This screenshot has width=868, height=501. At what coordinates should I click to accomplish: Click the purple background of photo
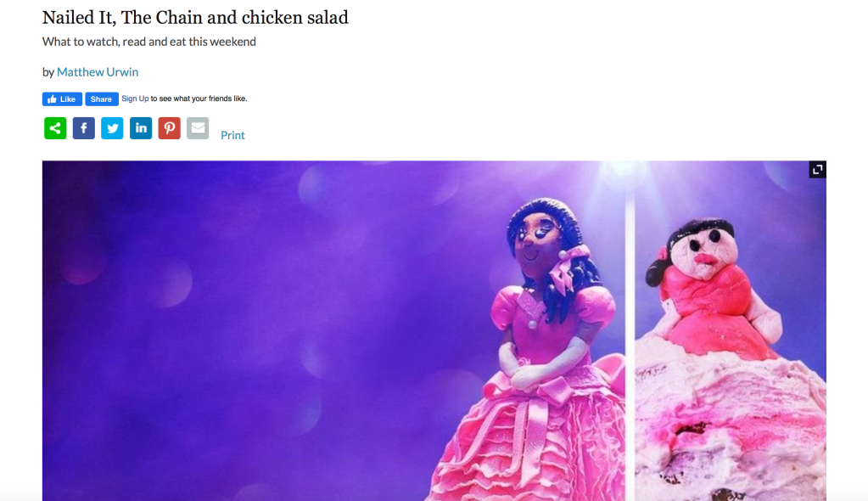[x=221, y=333]
